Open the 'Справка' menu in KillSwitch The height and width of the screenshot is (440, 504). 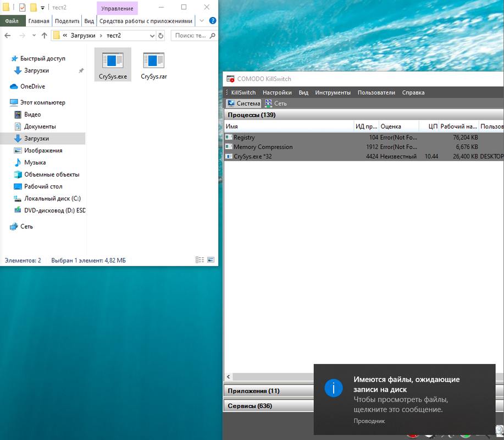[x=413, y=92]
